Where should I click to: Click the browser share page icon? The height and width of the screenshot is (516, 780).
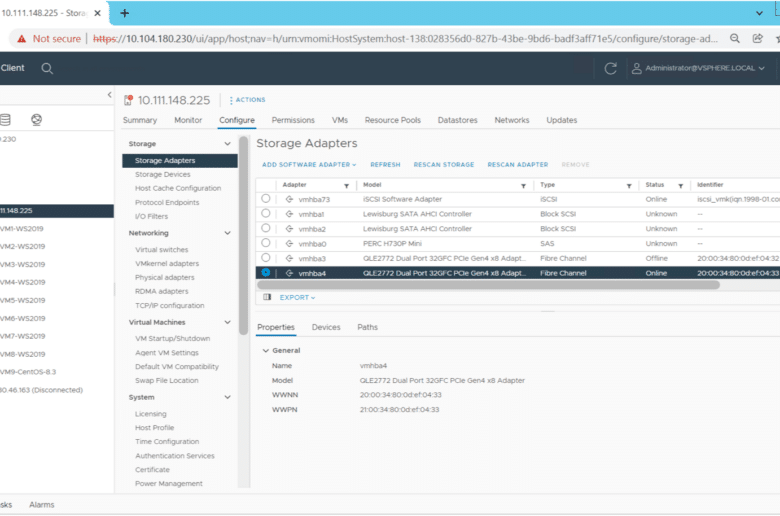(758, 38)
